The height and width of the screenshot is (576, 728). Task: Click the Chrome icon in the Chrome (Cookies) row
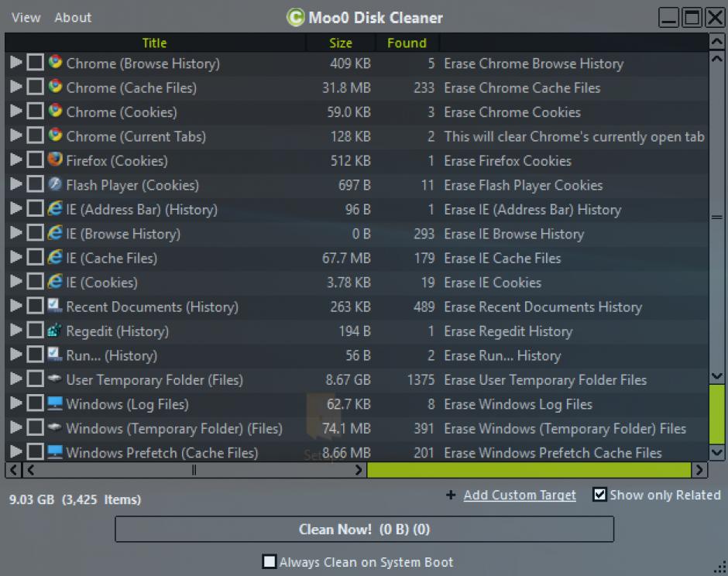point(55,111)
